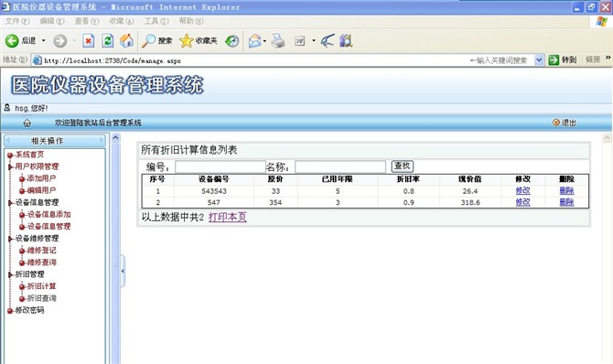Open 折旧查询 in sidebar

tap(41, 298)
